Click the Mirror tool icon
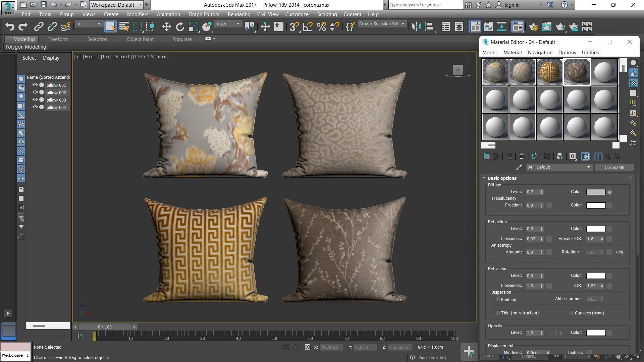This screenshot has height=362, width=644. [416, 27]
